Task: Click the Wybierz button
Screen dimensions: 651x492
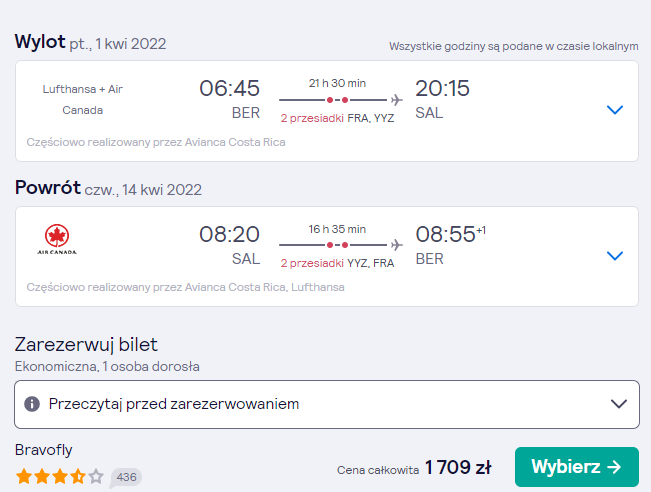Action: tap(577, 467)
